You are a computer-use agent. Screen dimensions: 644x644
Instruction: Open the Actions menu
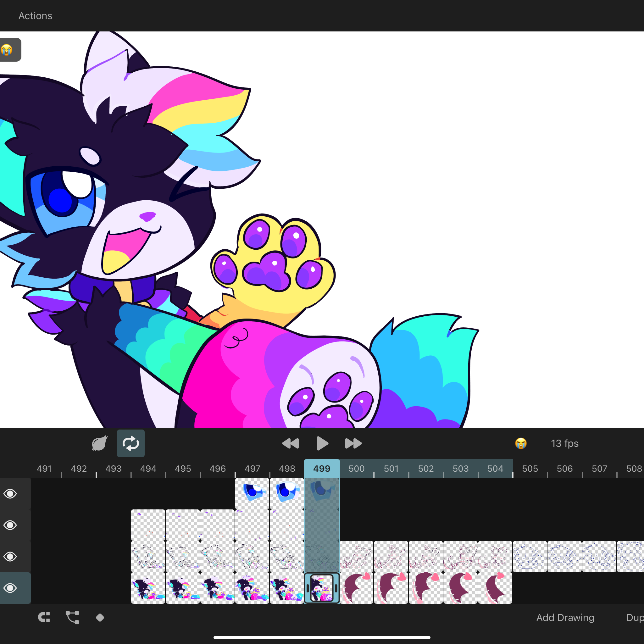point(35,16)
